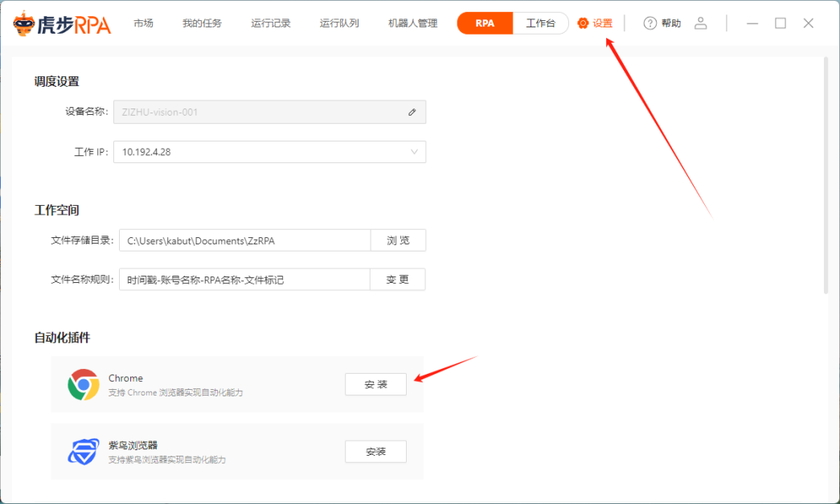Close the 虎步RPA window
This screenshot has height=504, width=840.
[x=809, y=23]
